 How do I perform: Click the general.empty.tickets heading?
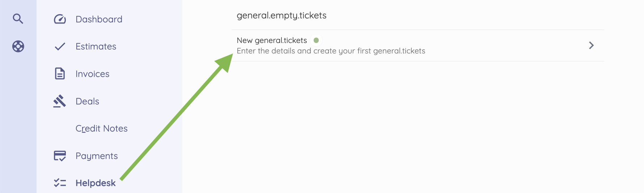click(x=281, y=16)
